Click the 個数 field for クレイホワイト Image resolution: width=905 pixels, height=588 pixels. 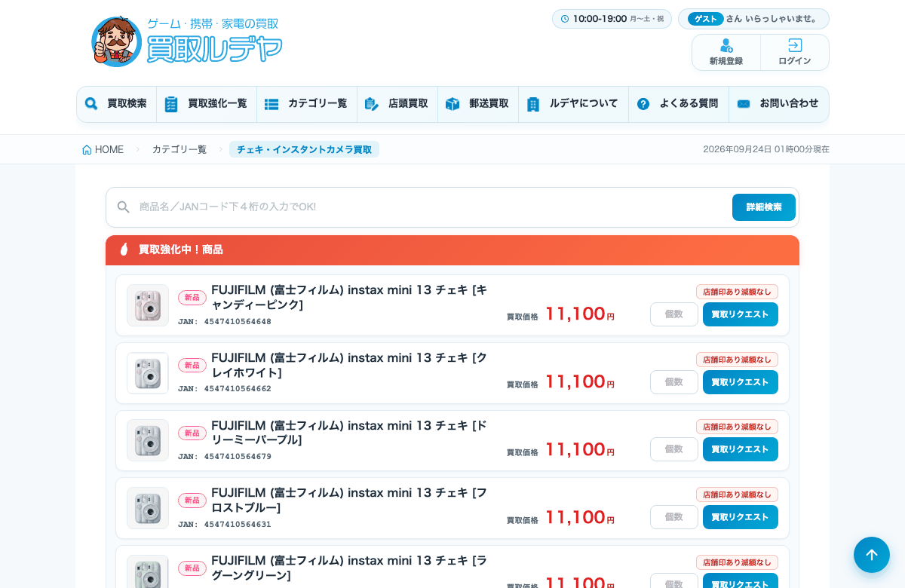674,382
